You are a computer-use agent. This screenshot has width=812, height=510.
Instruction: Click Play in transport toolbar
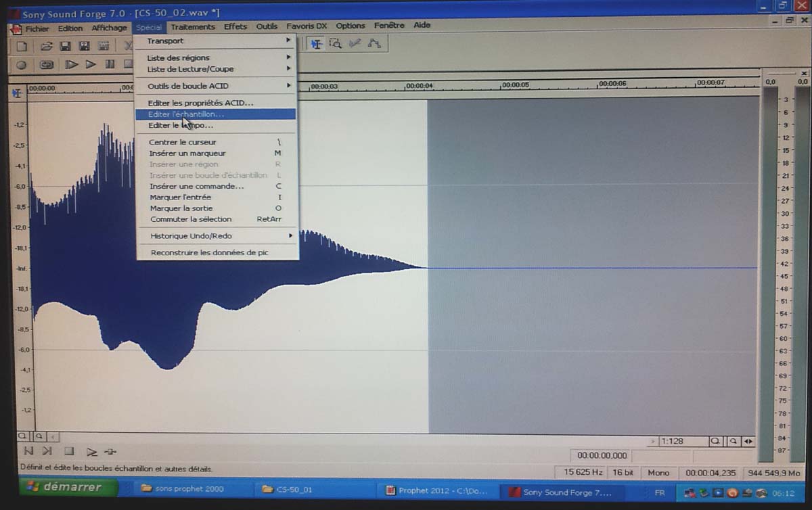click(91, 65)
